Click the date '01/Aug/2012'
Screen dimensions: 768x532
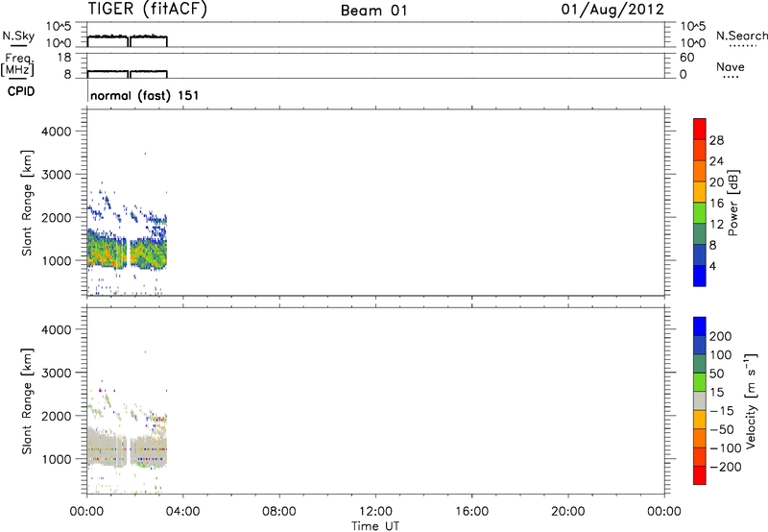(x=612, y=10)
